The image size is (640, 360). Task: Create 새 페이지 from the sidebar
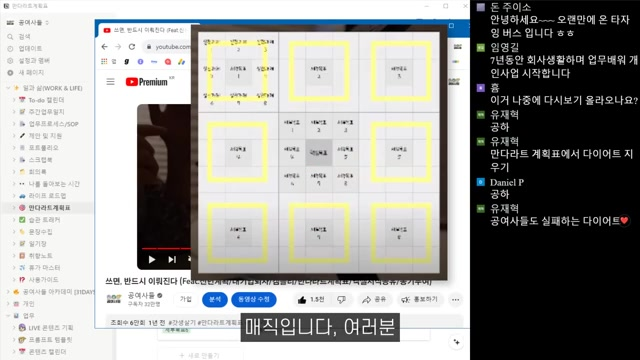31,72
